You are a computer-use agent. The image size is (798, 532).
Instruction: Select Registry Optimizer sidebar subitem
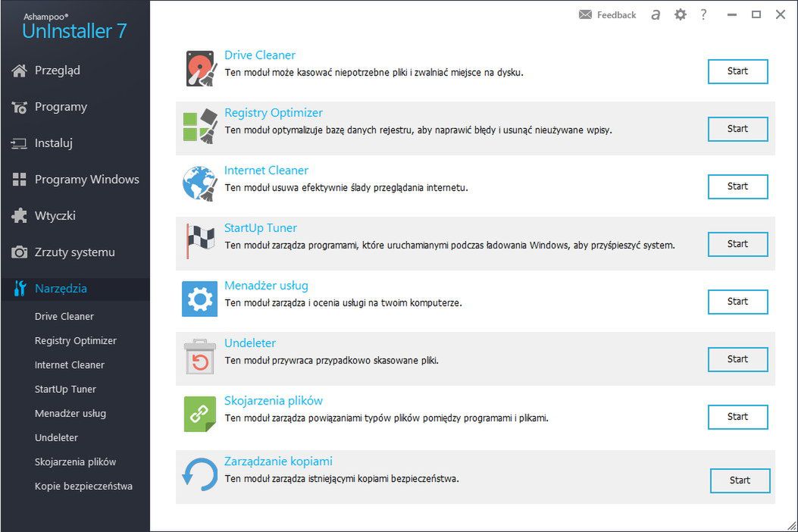(x=75, y=340)
